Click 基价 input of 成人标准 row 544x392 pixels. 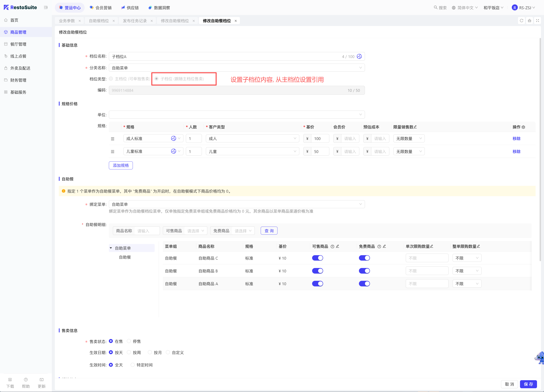coord(320,139)
